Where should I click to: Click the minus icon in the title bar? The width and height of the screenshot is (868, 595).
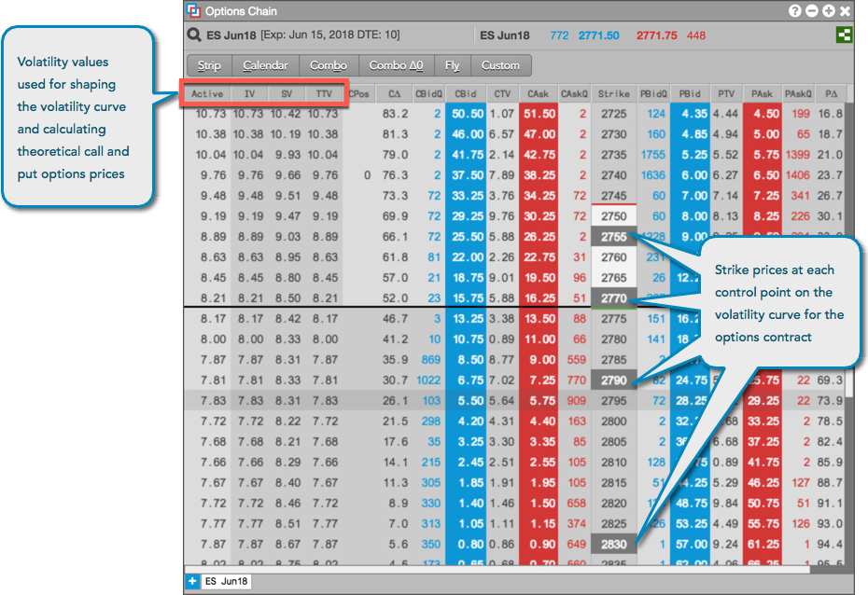(x=811, y=11)
